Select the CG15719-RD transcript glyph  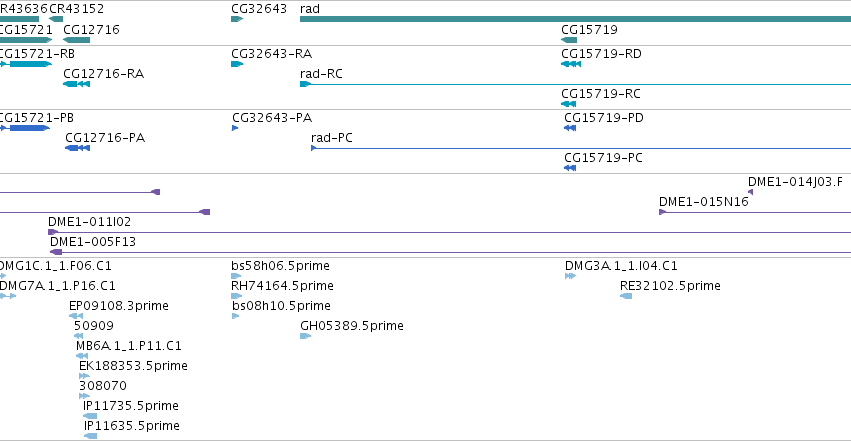pyautogui.click(x=571, y=64)
